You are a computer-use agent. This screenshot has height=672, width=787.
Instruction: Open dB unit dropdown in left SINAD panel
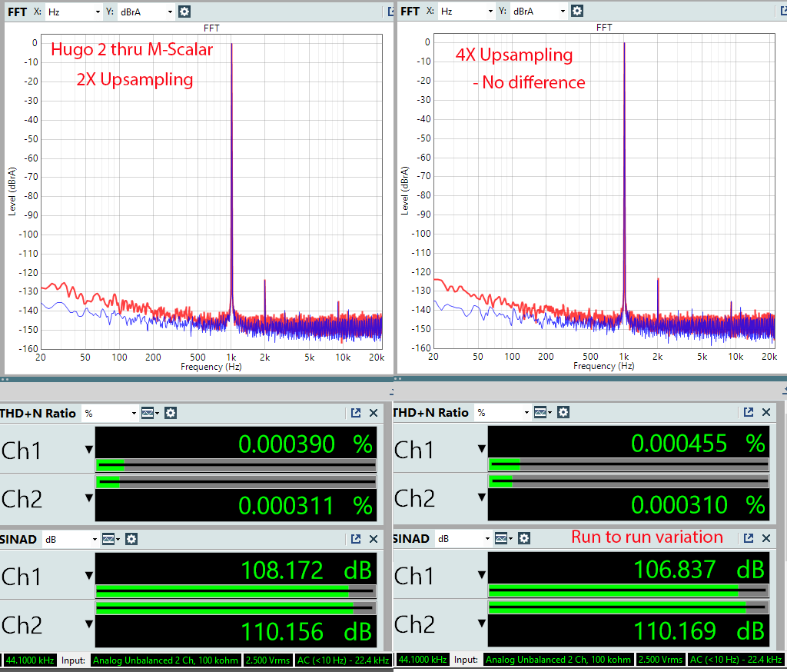coord(71,540)
